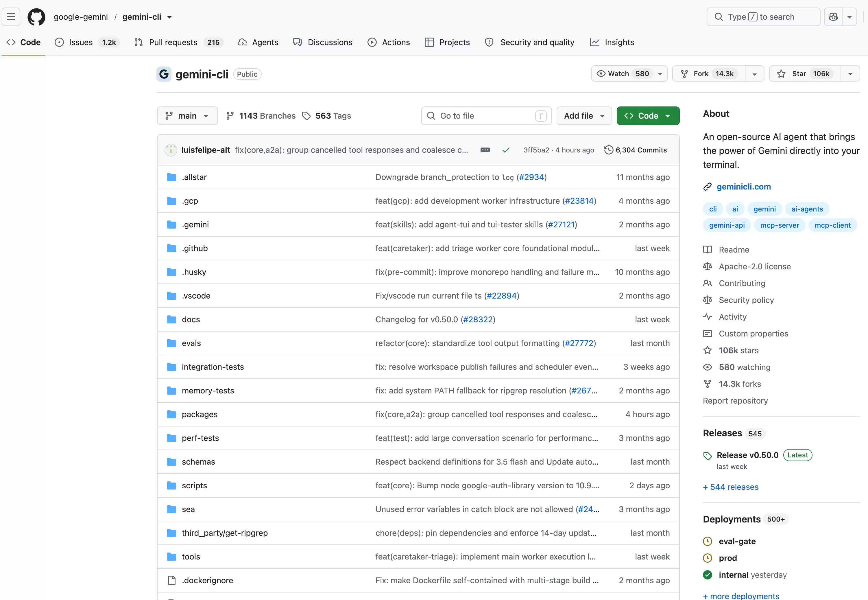Click Report repository link
This screenshot has height=600, width=868.
tap(735, 401)
